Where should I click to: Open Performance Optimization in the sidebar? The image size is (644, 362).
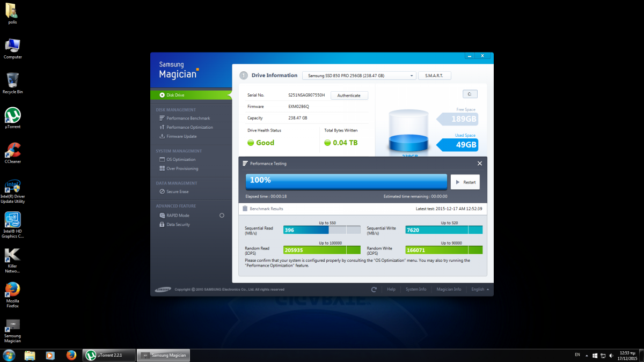point(189,127)
